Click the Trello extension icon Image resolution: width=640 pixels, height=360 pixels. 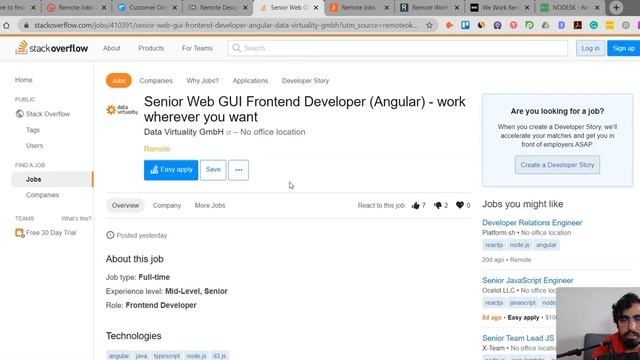click(465, 25)
